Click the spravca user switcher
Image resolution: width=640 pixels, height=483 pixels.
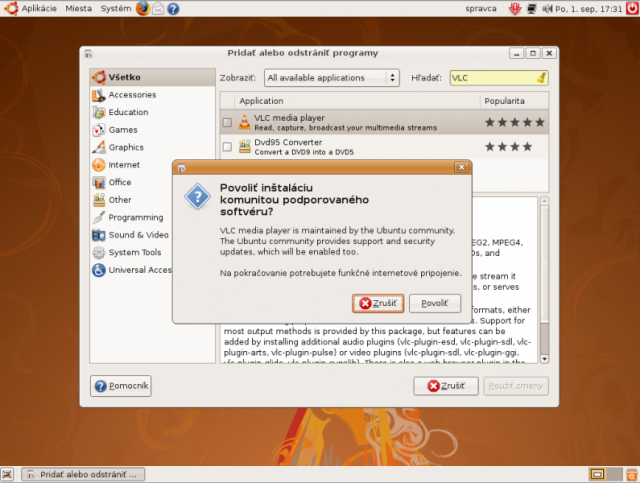tap(481, 9)
